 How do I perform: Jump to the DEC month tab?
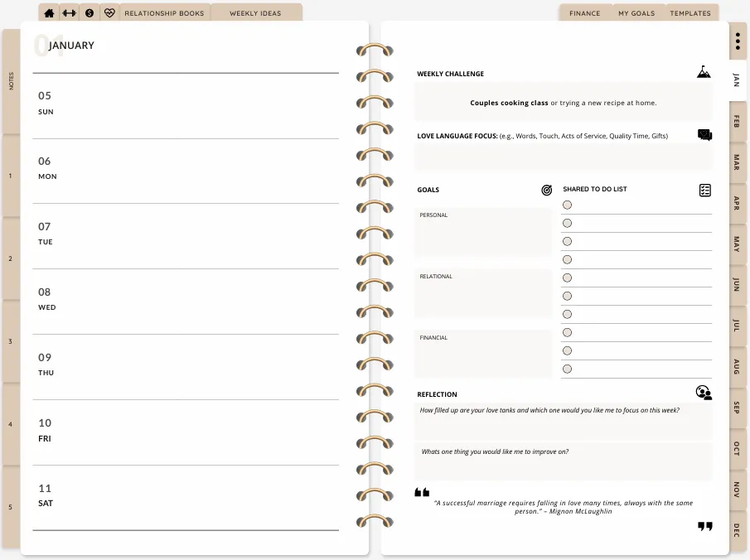(x=737, y=530)
